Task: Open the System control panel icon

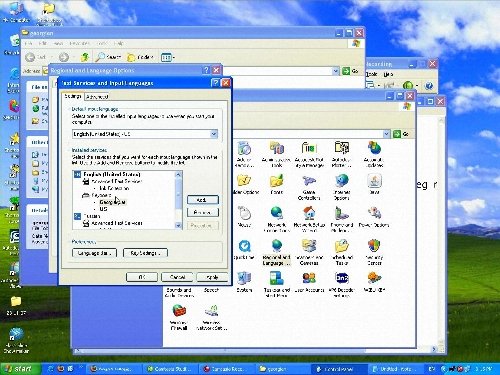Action: [x=244, y=282]
